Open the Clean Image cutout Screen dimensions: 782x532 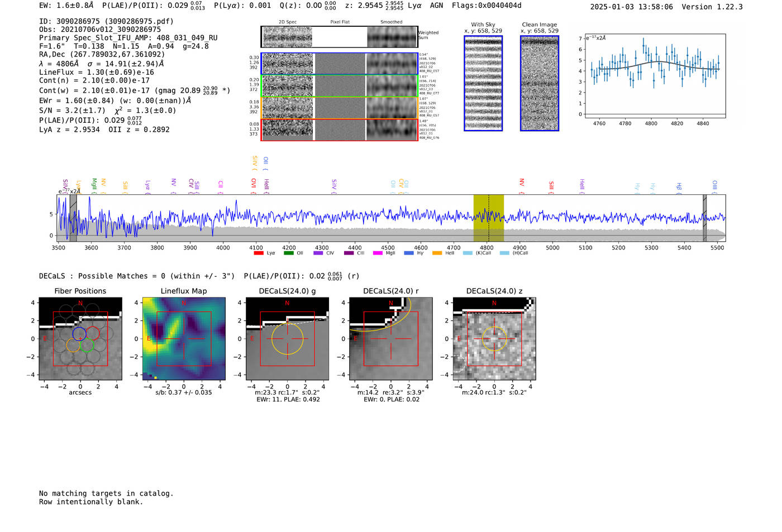(540, 83)
